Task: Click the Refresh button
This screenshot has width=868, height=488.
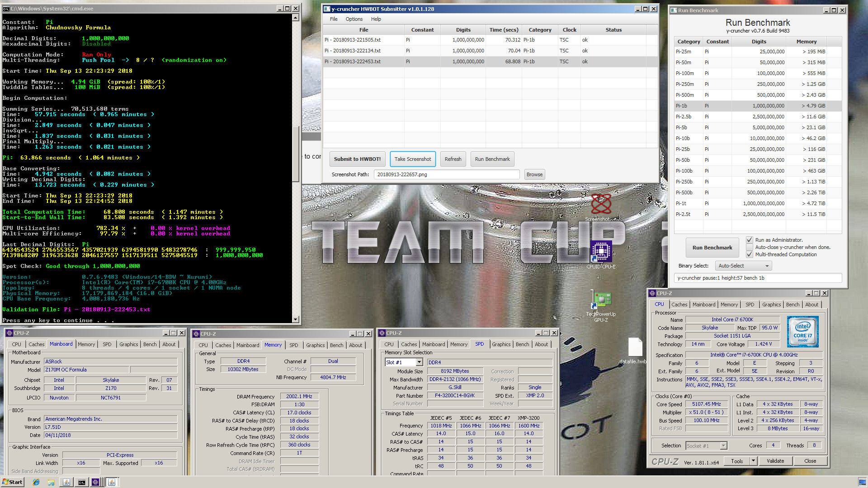Action: [x=453, y=159]
